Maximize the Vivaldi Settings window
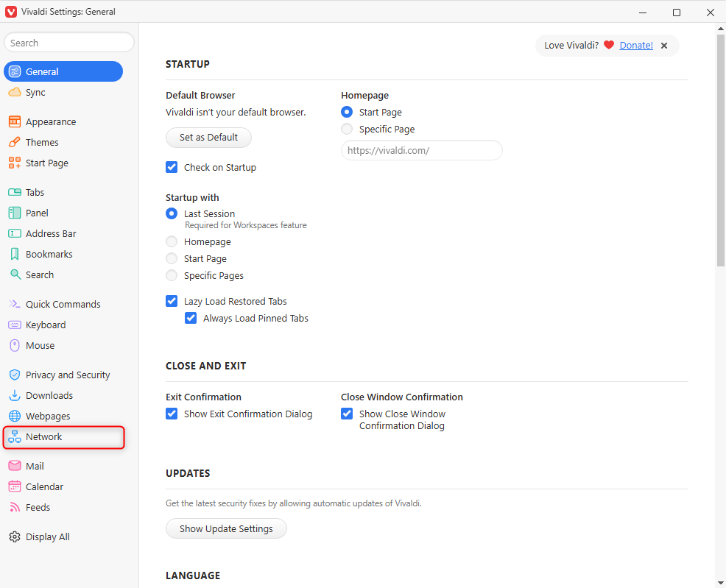The image size is (726, 588). click(x=677, y=12)
